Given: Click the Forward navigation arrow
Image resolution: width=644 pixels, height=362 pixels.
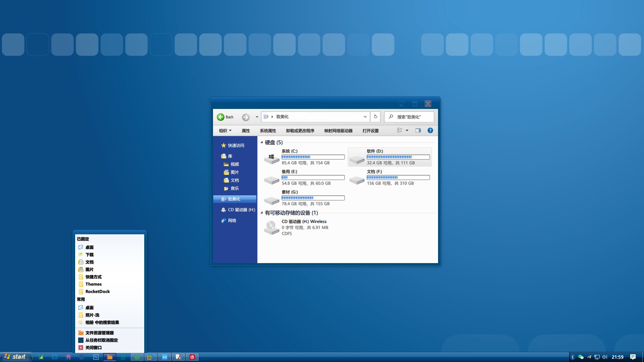Looking at the screenshot, I should tap(246, 117).
